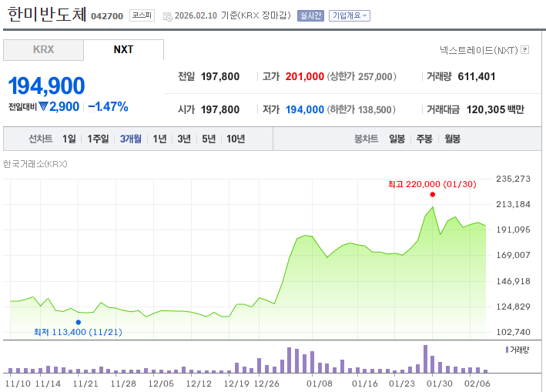
Task: Click the opening price 시가 197,800
Action: [220, 109]
